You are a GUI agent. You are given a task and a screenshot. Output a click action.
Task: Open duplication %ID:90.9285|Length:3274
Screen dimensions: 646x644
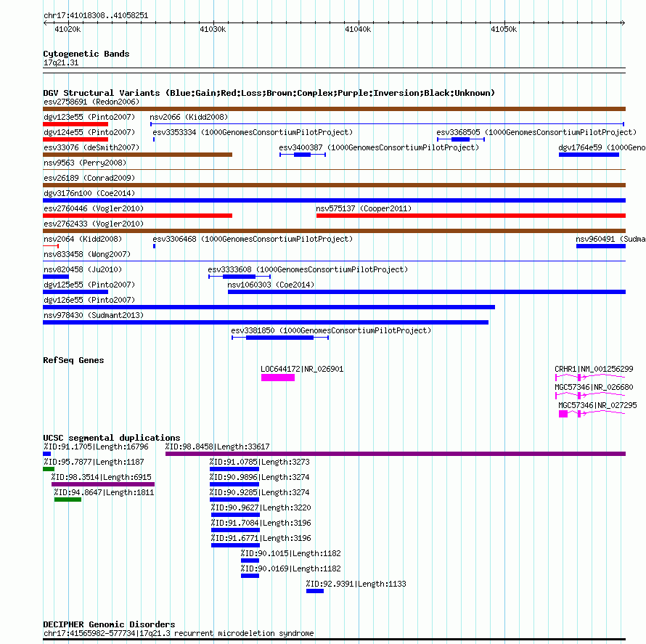(260, 492)
